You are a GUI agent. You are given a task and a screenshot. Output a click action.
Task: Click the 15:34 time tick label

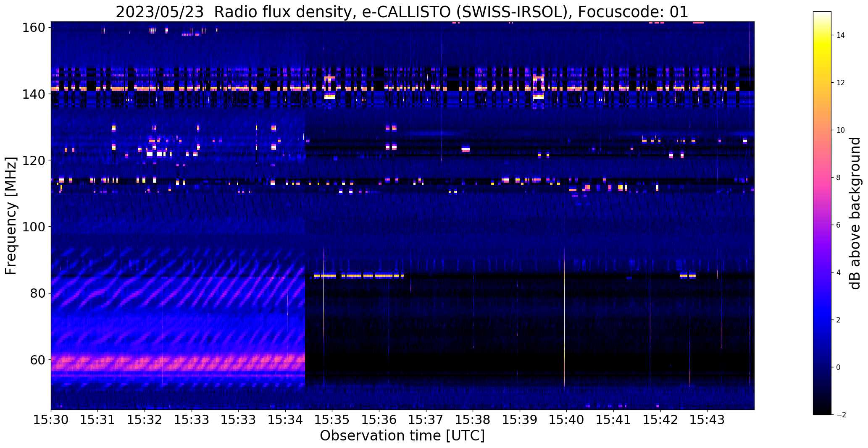(286, 420)
